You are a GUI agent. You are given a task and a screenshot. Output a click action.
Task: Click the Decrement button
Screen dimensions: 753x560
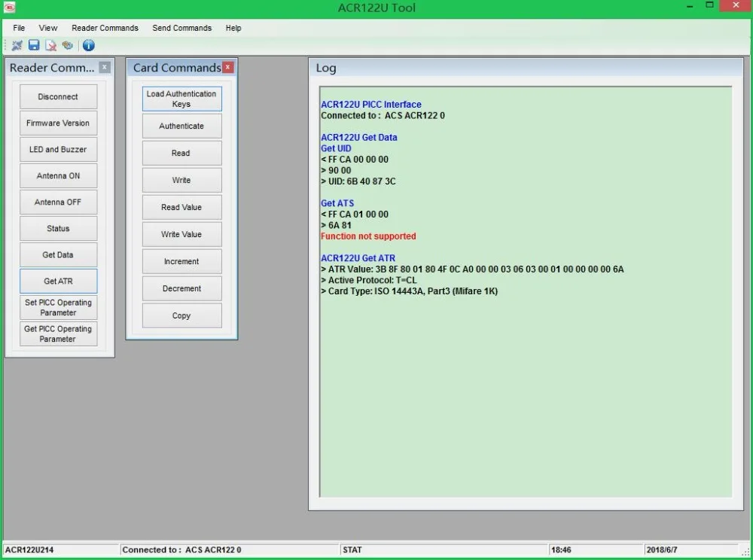click(182, 288)
